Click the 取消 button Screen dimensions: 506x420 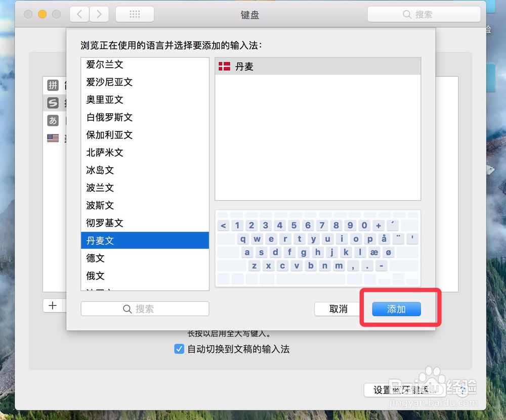[x=338, y=309]
